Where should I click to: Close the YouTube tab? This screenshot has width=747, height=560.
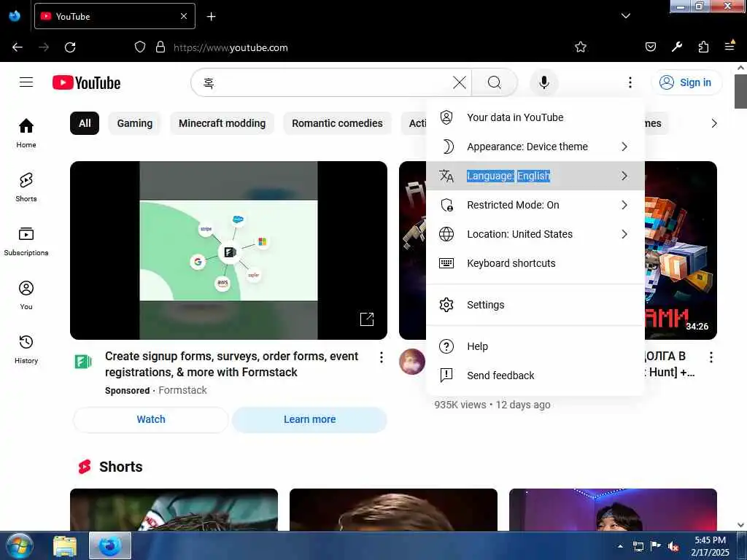click(184, 16)
